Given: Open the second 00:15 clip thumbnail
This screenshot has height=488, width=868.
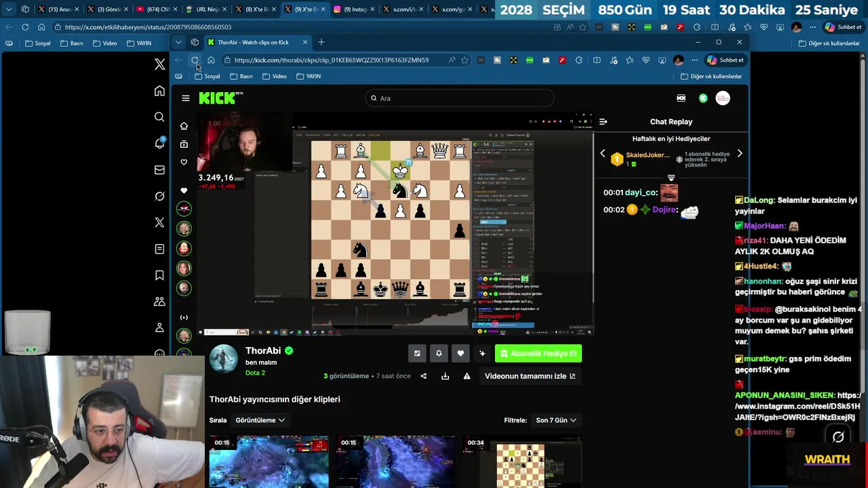Looking at the screenshot, I should 395,462.
